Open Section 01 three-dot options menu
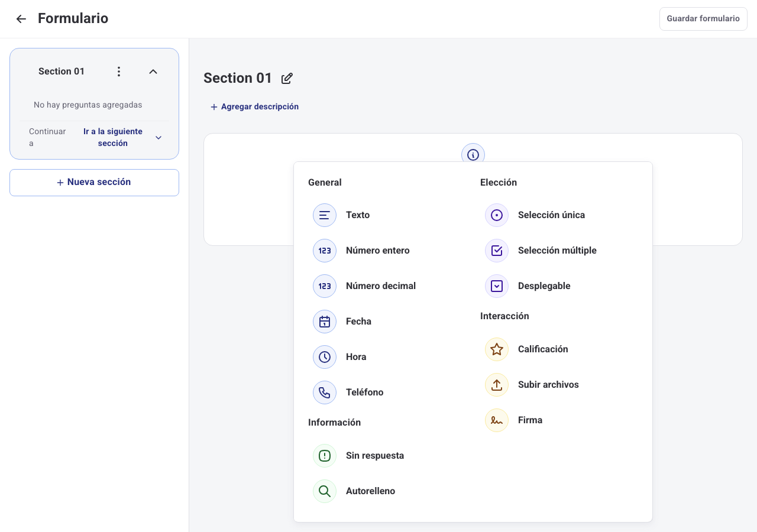The image size is (757, 532). [119, 72]
